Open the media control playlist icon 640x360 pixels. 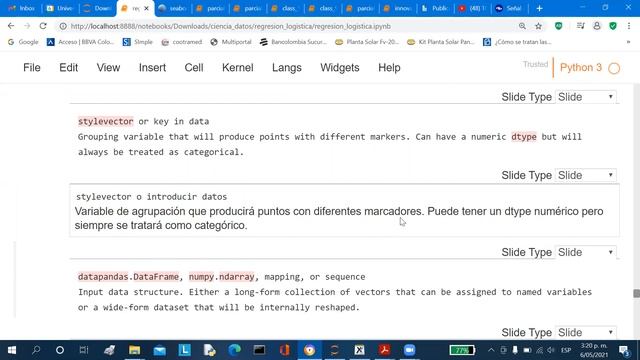coord(580,26)
